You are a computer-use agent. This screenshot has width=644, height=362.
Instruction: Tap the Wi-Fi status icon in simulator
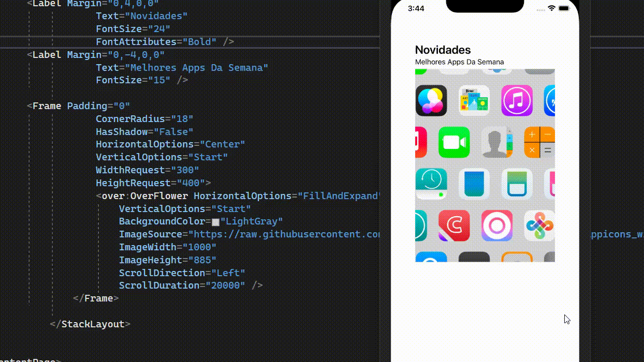coord(551,8)
